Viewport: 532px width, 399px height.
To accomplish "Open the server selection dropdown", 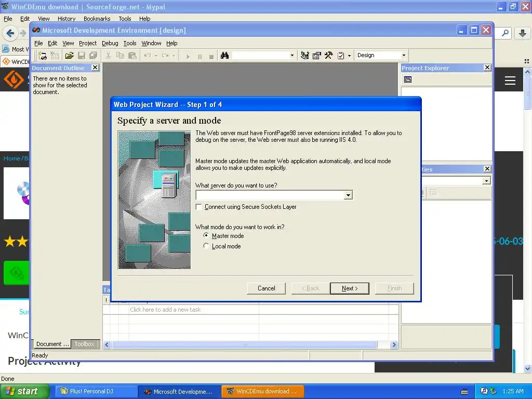I will [x=348, y=195].
